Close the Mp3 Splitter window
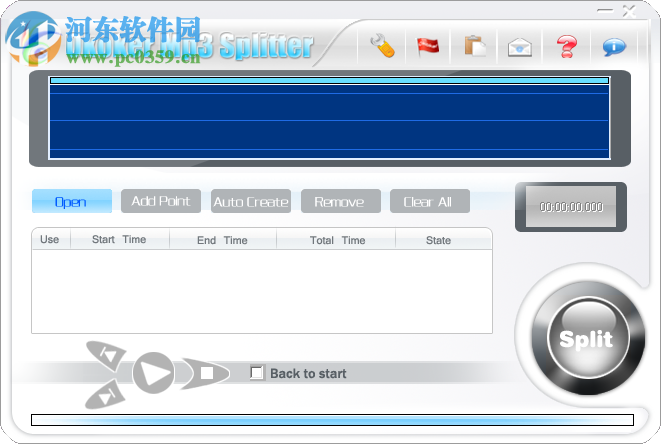This screenshot has width=661, height=444. point(629,11)
